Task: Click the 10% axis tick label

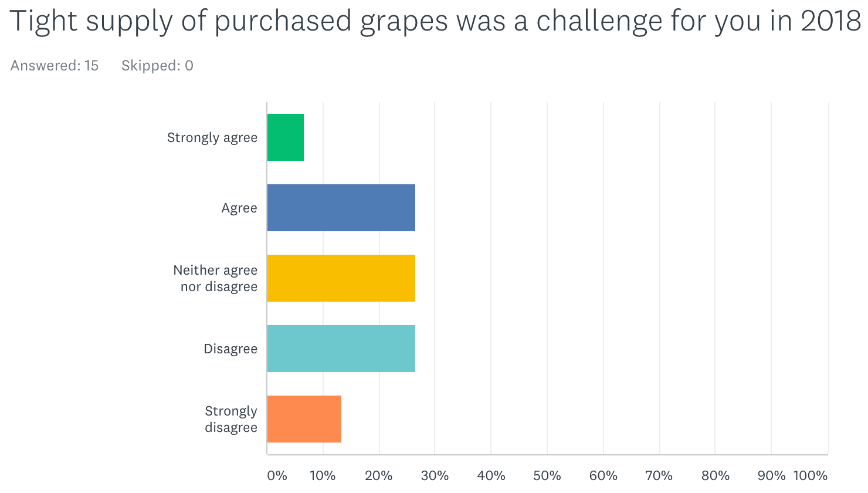Action: [x=323, y=475]
